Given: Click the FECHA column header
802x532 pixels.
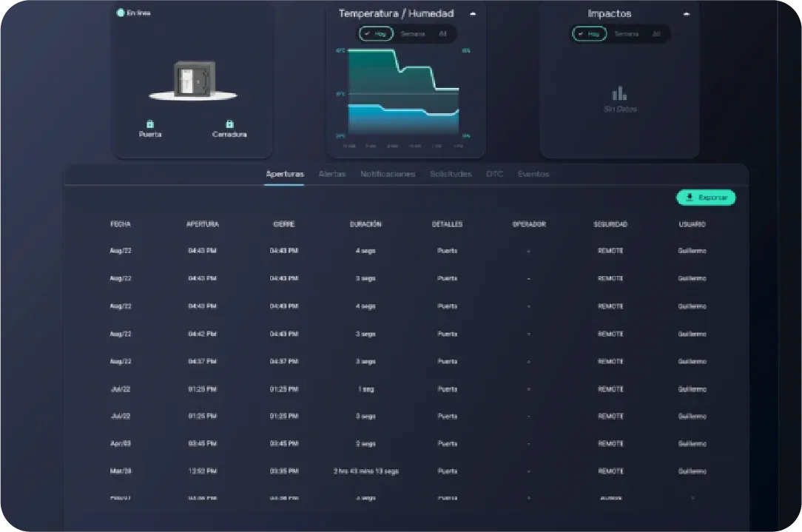Looking at the screenshot, I should click(121, 224).
